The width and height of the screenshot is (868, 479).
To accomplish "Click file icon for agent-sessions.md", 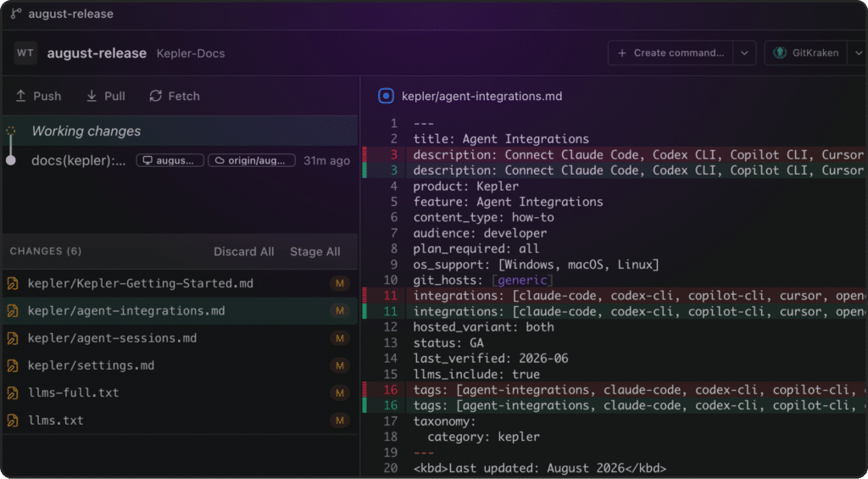I will [x=13, y=338].
